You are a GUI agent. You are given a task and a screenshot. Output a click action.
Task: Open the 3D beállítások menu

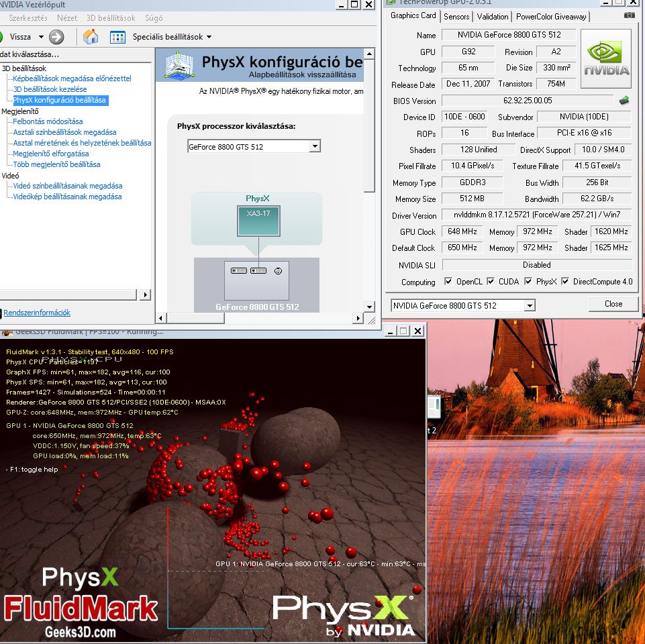[x=111, y=18]
